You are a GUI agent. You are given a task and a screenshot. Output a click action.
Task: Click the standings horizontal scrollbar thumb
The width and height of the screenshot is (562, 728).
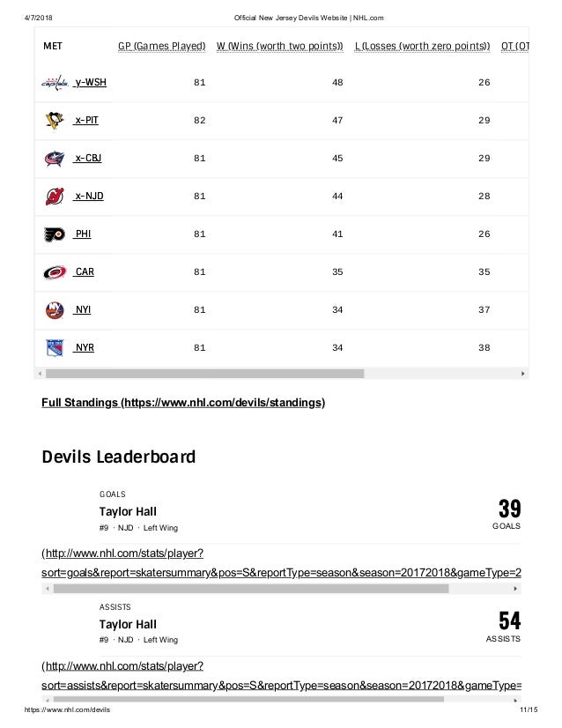(x=204, y=374)
